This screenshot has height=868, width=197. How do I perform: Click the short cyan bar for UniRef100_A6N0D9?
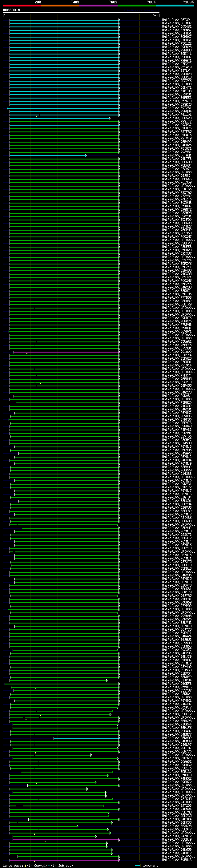[x=86, y=738]
